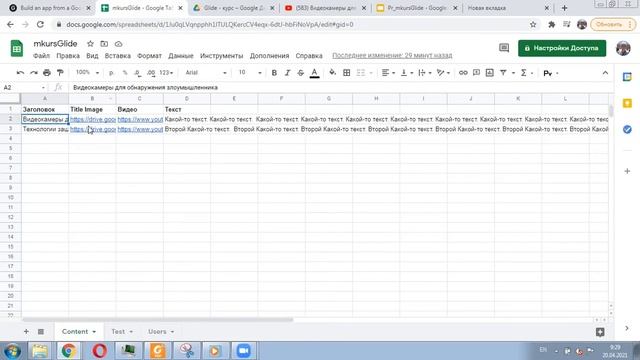Open Tasks side panel icon
640x360 pixels.
point(627,129)
